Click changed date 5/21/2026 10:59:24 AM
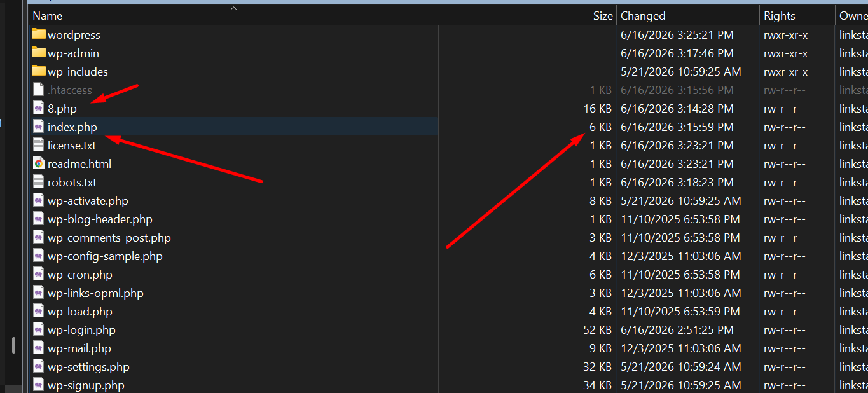868x393 pixels. pos(681,367)
